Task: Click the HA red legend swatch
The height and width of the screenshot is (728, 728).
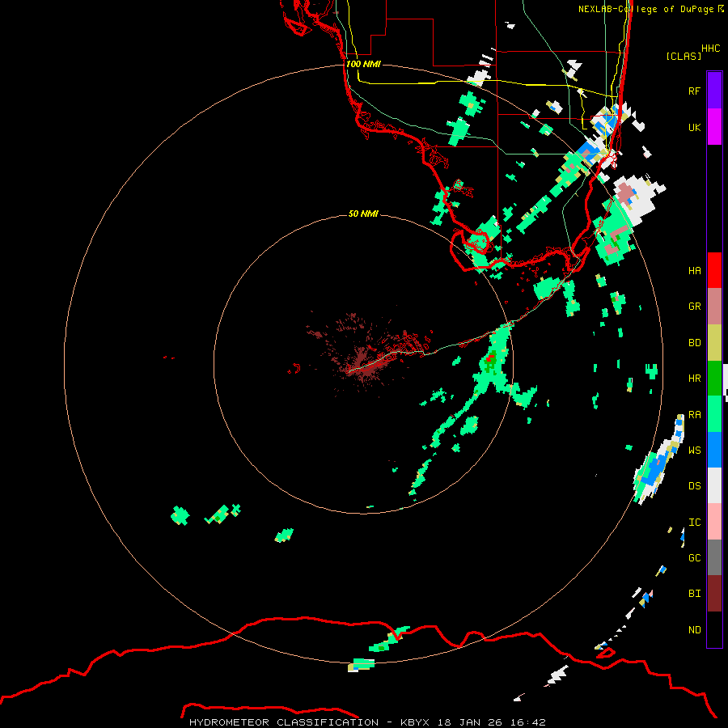Action: [x=714, y=270]
